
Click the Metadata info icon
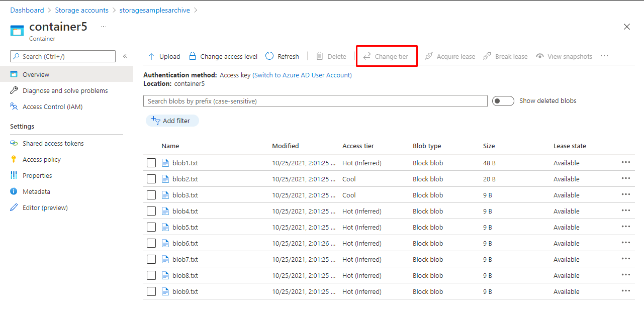click(14, 191)
